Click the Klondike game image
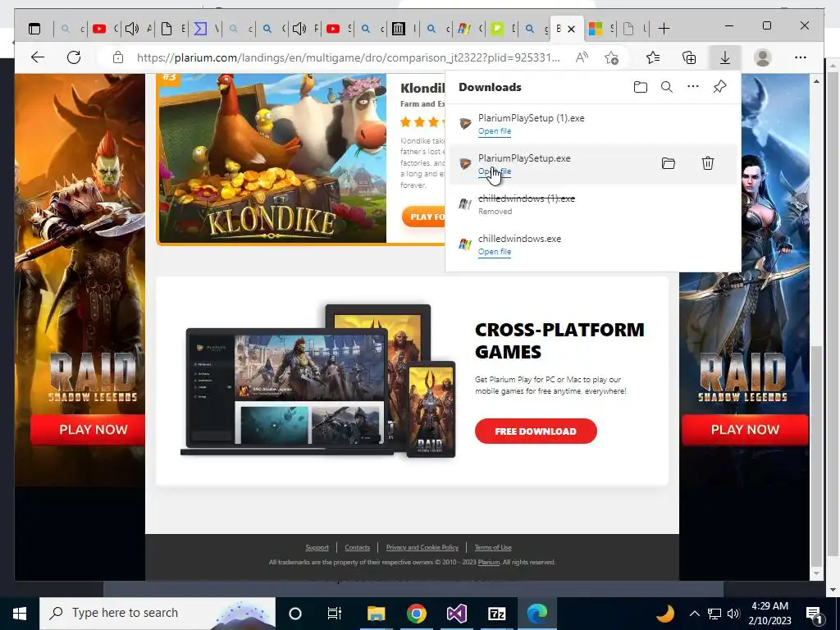This screenshot has width=840, height=630. coord(272,158)
